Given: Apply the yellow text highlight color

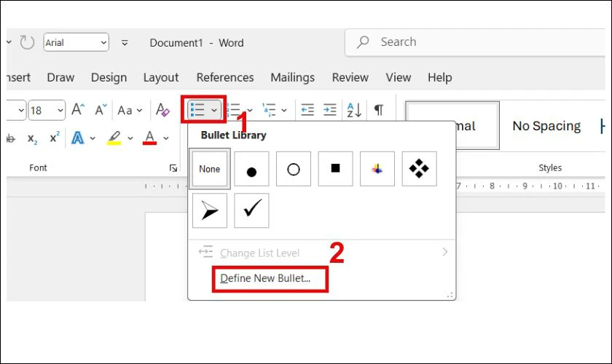Looking at the screenshot, I should pyautogui.click(x=114, y=138).
